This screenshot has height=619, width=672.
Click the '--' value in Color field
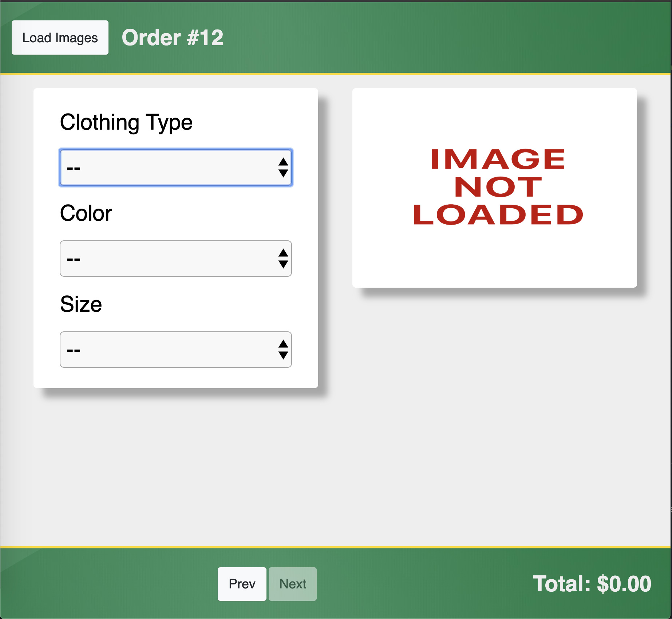tap(74, 259)
